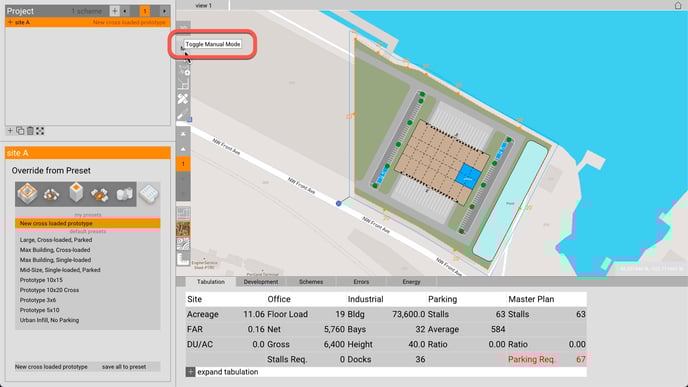This screenshot has width=688, height=387.
Task: Delete the site with the trash icon
Action: tap(30, 131)
